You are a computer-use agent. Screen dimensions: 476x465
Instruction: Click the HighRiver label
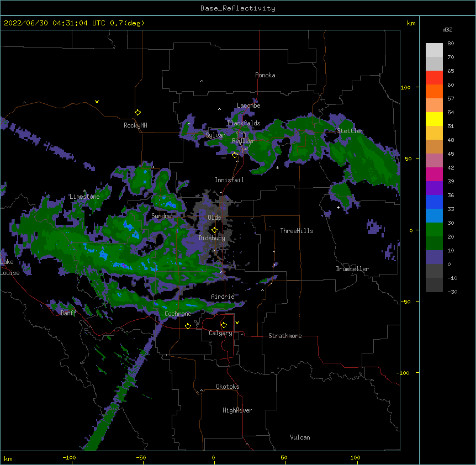[237, 410]
